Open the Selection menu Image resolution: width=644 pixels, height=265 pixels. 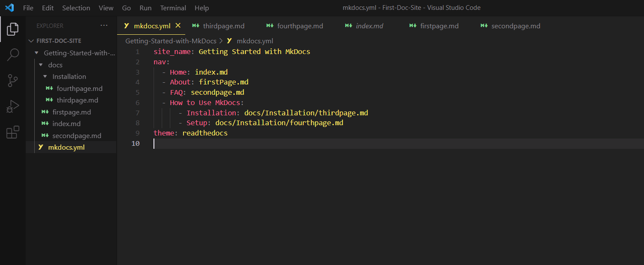point(76,8)
